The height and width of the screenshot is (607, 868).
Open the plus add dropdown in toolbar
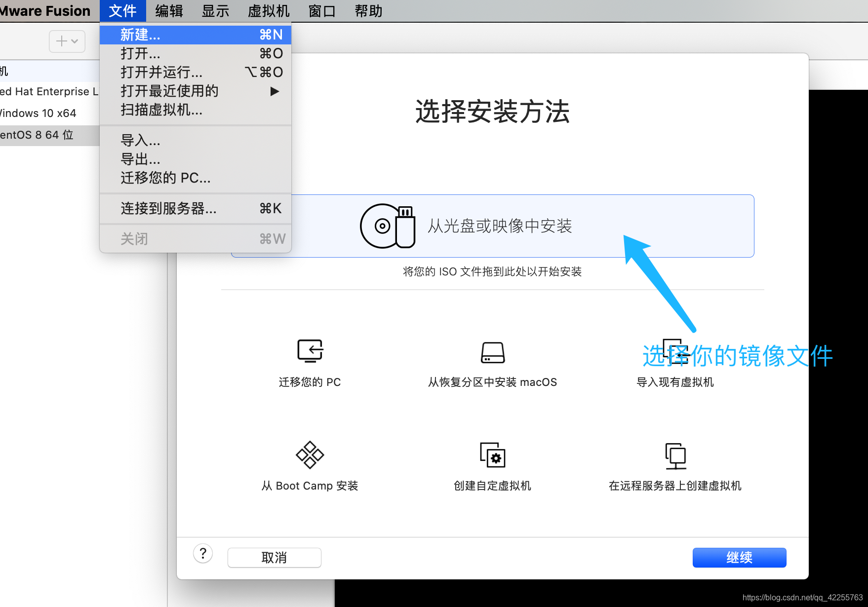pyautogui.click(x=67, y=41)
